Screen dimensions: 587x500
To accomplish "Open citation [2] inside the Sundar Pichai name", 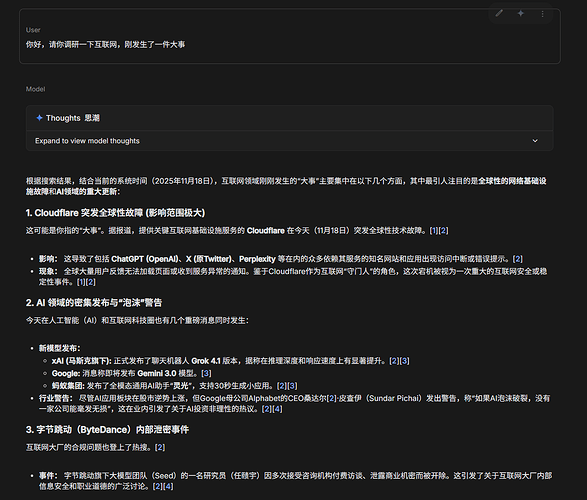I will pyautogui.click(x=332, y=399).
